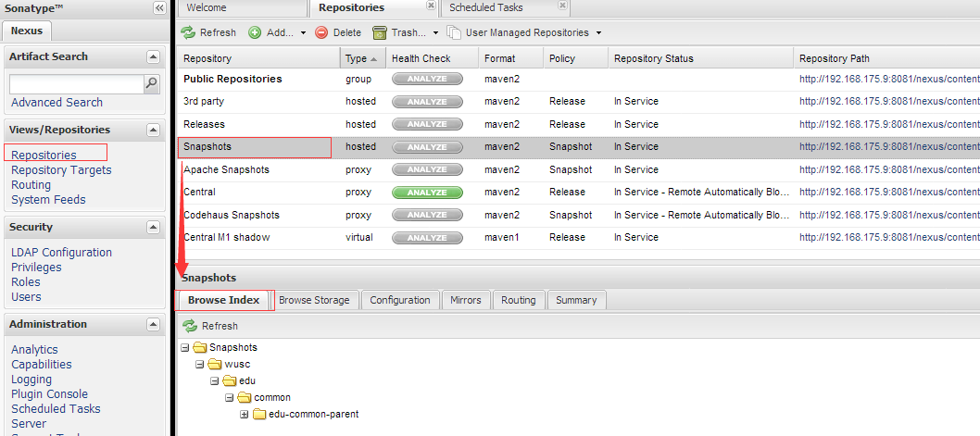Open Capabilities under Administration
Screen dimensions: 980x436
coord(42,364)
